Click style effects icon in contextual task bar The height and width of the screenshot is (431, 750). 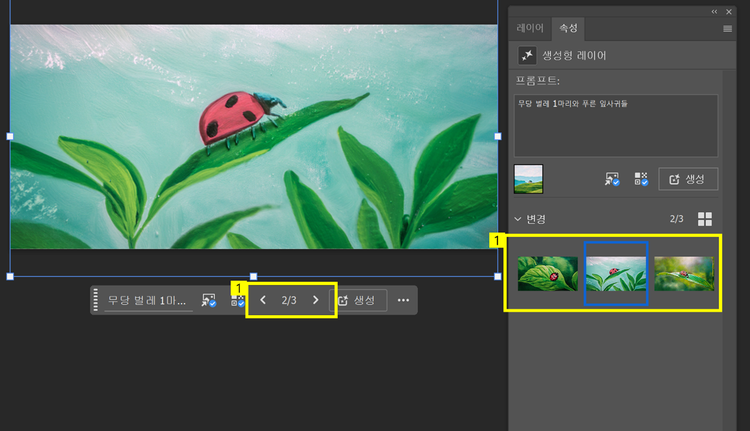tap(238, 301)
